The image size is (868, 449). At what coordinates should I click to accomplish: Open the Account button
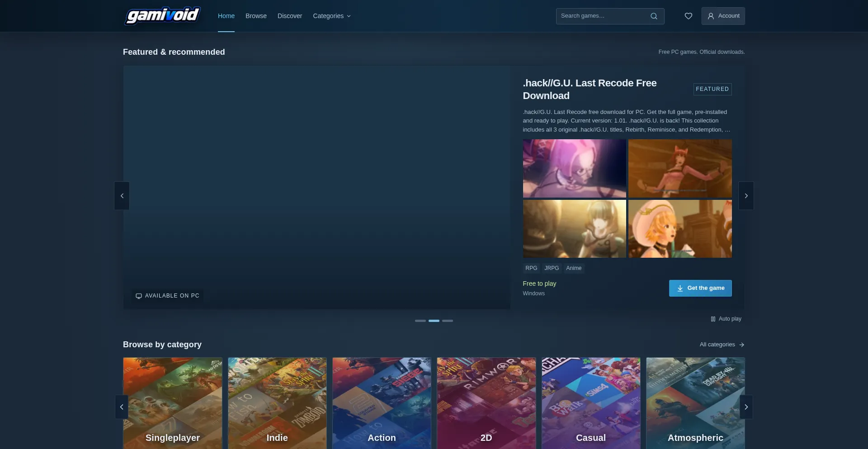pos(723,16)
